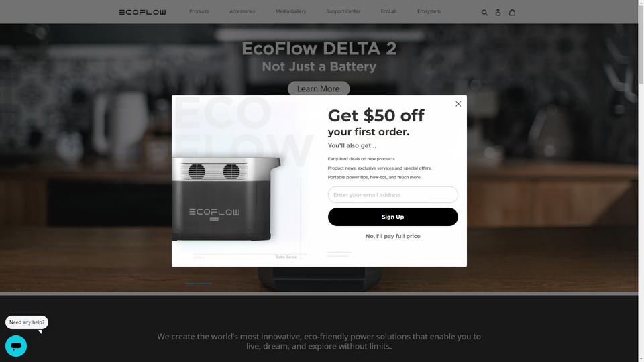Open the EcoLab menu item
This screenshot has width=644, height=362.
click(388, 11)
